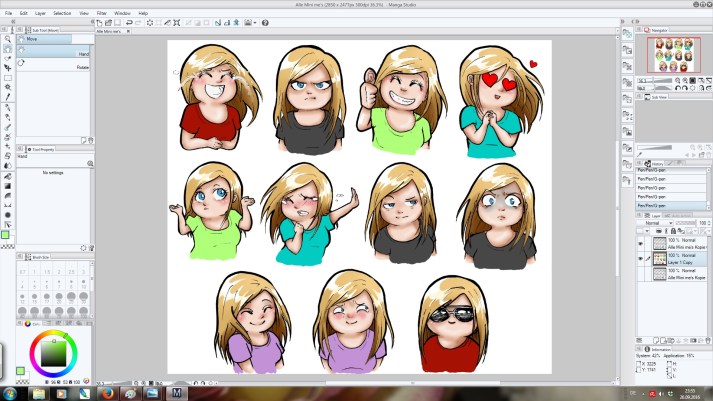Open the Layer menu

(40, 13)
